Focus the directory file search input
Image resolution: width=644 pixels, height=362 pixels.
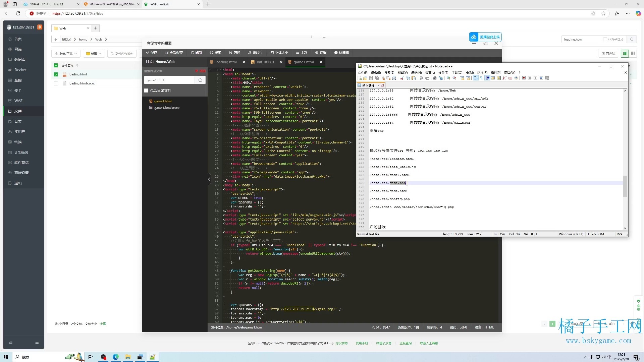tap(170, 80)
